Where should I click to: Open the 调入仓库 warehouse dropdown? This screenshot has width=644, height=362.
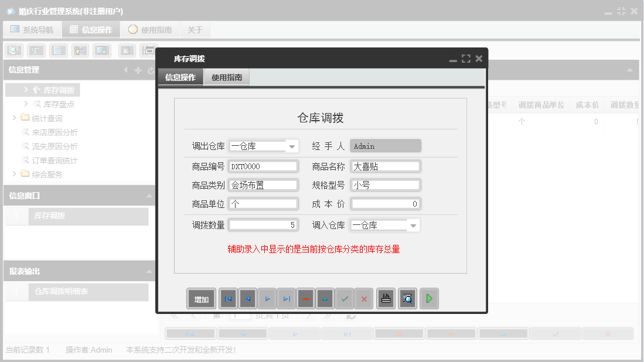[412, 224]
